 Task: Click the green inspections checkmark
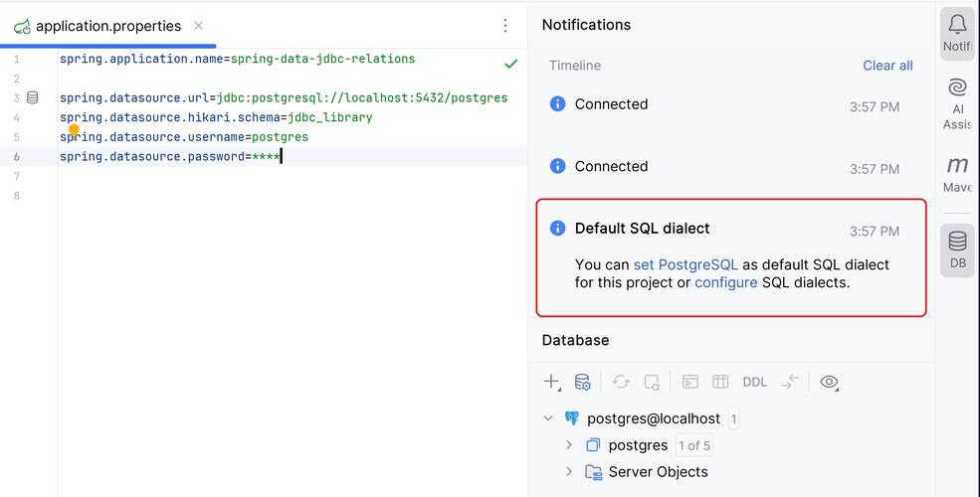[510, 64]
